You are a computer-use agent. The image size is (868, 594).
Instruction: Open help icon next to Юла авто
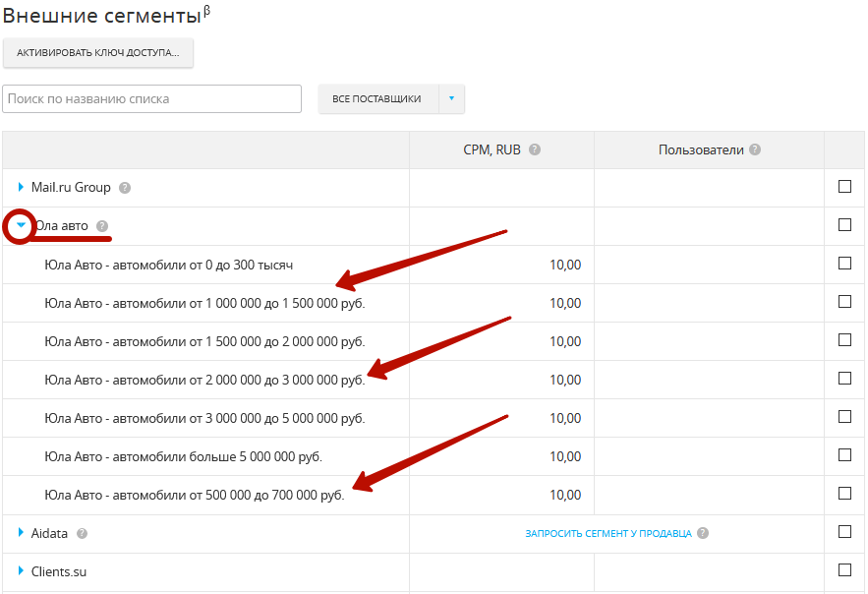(x=102, y=226)
